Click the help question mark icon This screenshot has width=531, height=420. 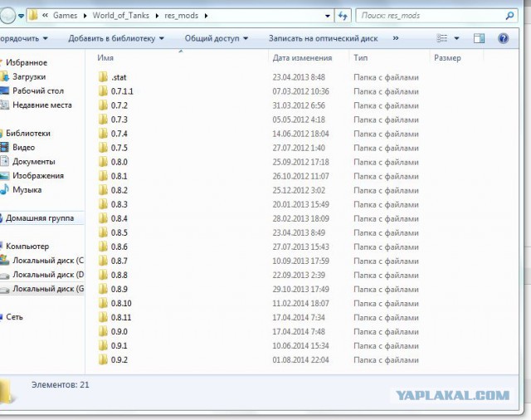[504, 38]
